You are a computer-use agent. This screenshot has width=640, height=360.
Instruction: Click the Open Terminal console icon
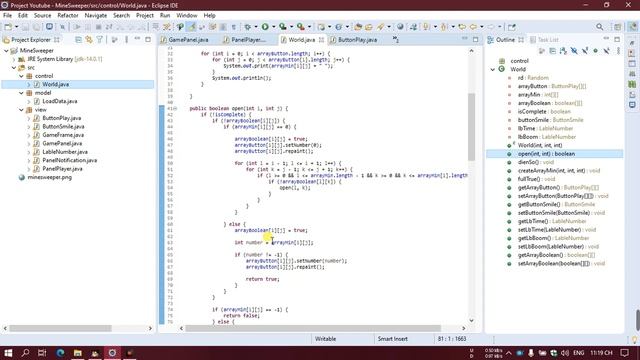49,27
